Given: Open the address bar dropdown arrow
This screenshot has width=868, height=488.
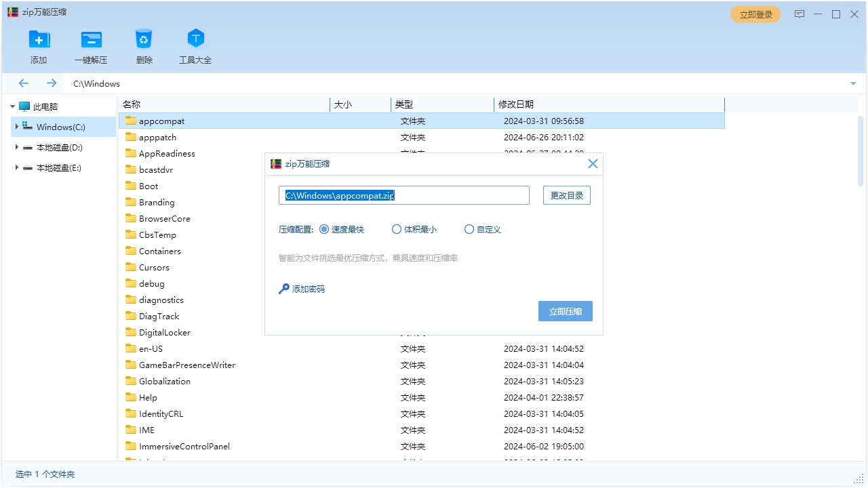Looking at the screenshot, I should [853, 83].
